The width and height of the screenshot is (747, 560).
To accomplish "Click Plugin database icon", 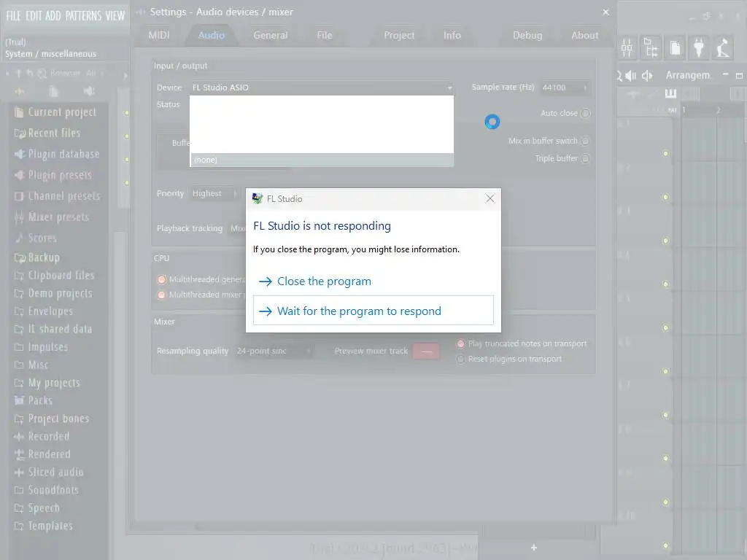I will [x=20, y=154].
